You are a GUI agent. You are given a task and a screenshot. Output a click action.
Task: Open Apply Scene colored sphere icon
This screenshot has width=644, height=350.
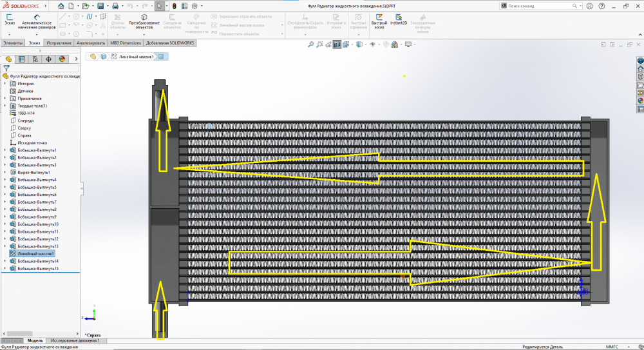pyautogui.click(x=395, y=44)
